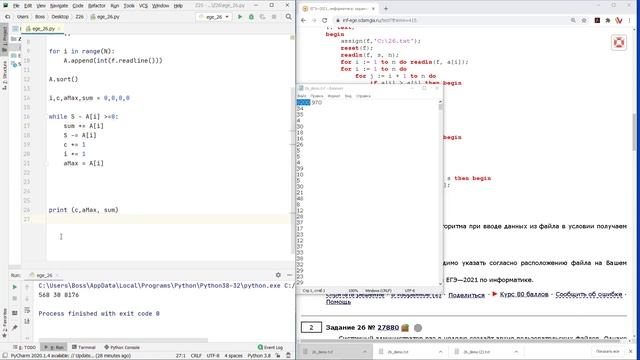The width and height of the screenshot is (640, 360).
Task: Open a new Chrome tab
Action: [386, 8]
